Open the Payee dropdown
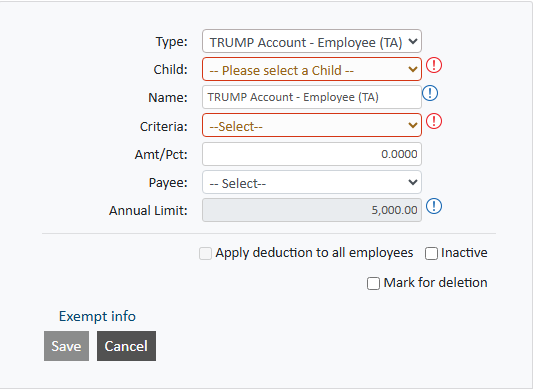This screenshot has height=390, width=535. coord(312,182)
